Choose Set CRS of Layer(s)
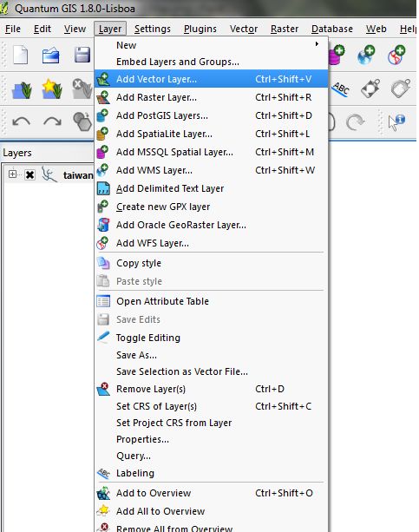This screenshot has width=419, height=532. click(211, 406)
